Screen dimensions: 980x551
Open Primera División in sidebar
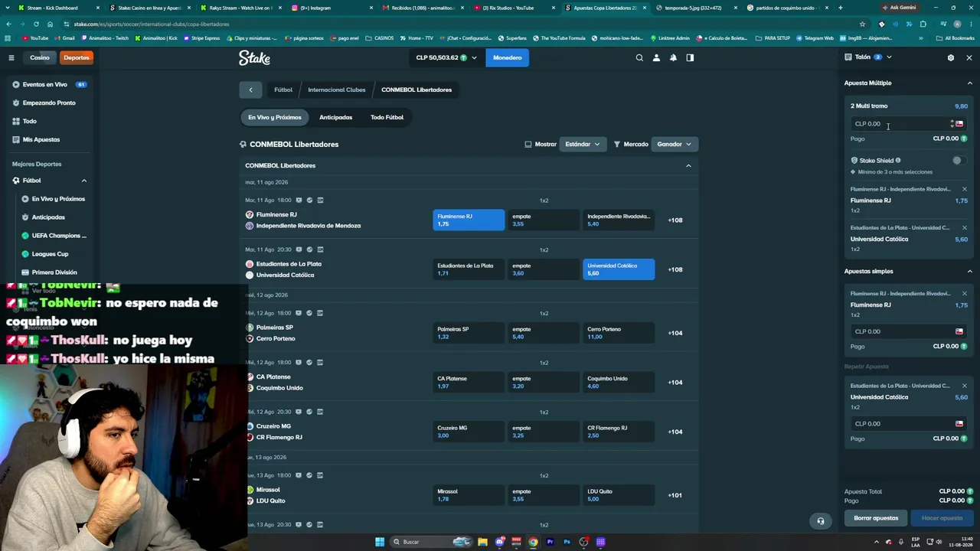pos(54,272)
